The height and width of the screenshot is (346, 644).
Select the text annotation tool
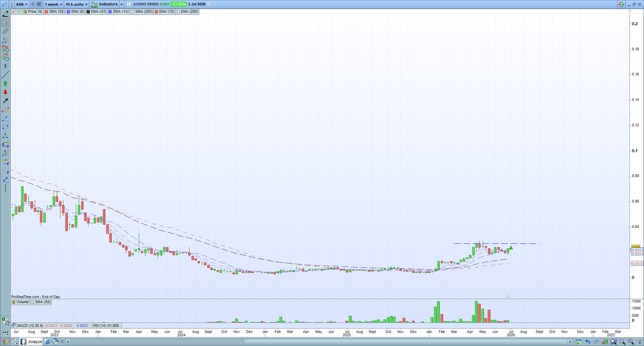[5, 66]
